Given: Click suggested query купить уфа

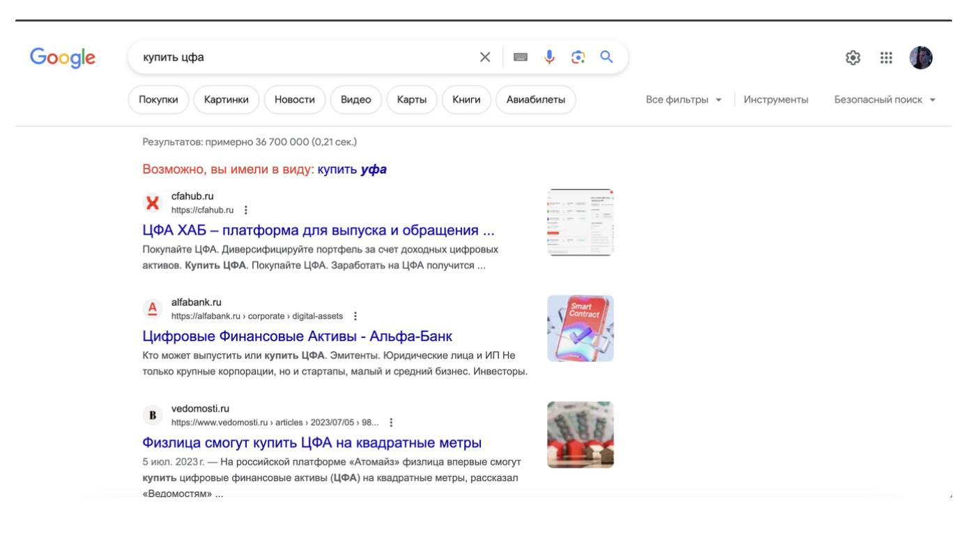Looking at the screenshot, I should tap(352, 169).
